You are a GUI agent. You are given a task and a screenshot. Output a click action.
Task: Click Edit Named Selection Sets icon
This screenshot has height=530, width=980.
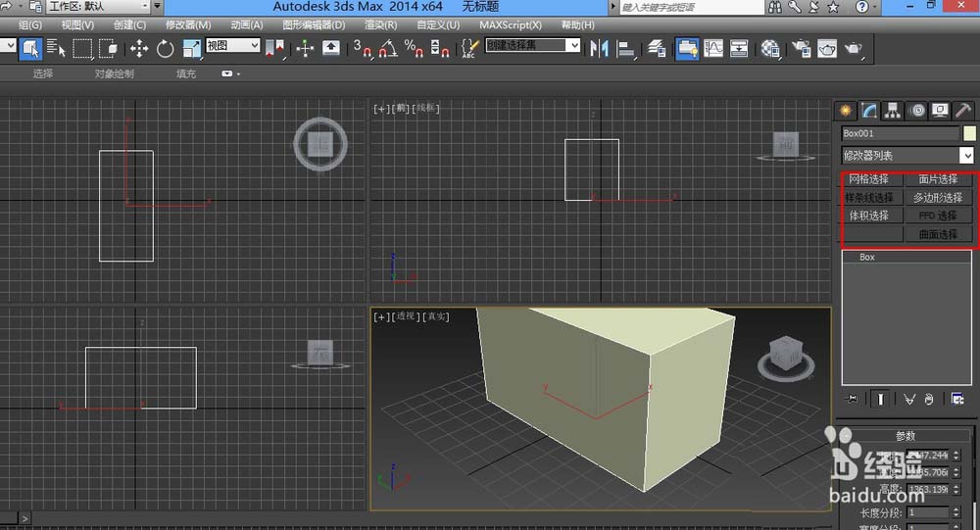(x=469, y=48)
